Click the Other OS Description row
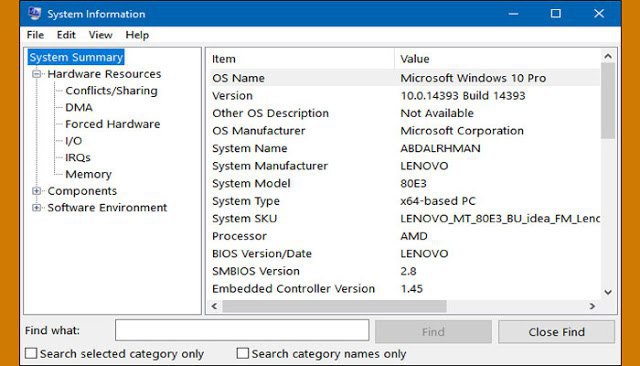The width and height of the screenshot is (640, 366). pyautogui.click(x=404, y=113)
